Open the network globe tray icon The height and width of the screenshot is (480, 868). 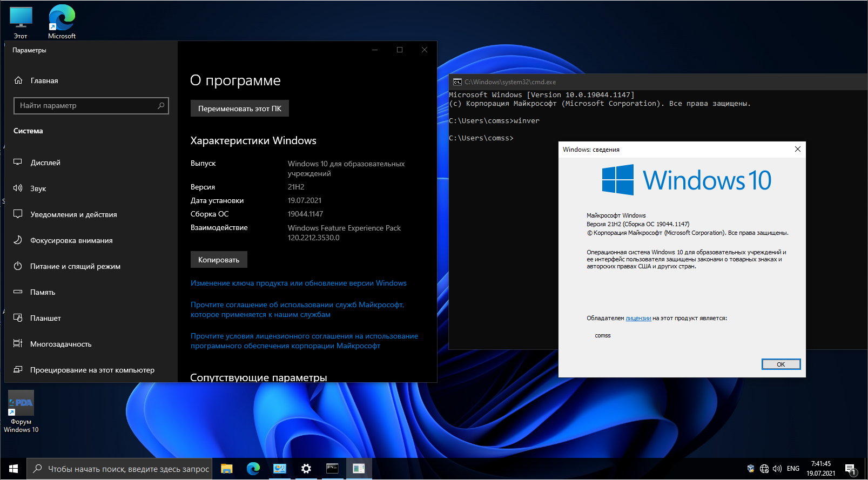(764, 469)
